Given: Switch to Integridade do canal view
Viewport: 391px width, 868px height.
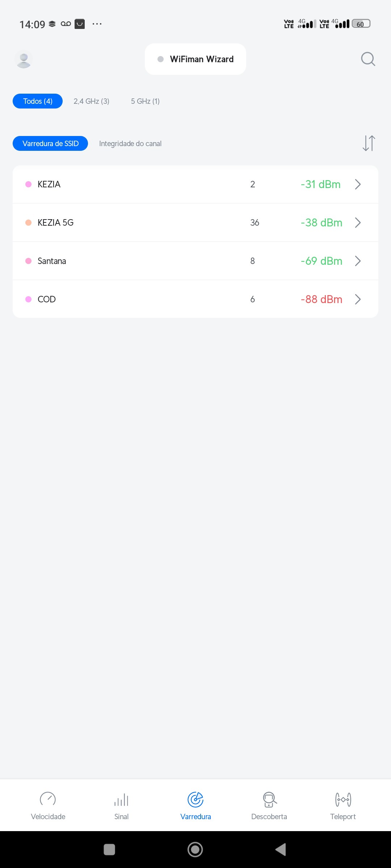Looking at the screenshot, I should (130, 144).
